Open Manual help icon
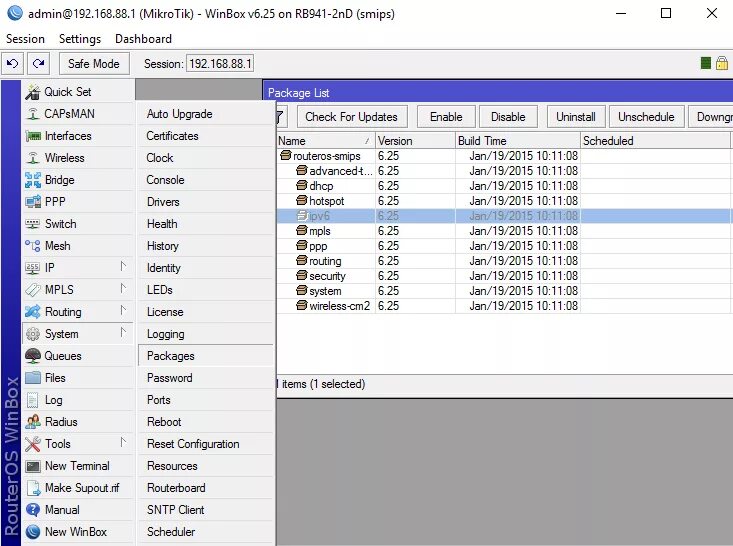Image resolution: width=733 pixels, height=546 pixels. pyautogui.click(x=33, y=510)
